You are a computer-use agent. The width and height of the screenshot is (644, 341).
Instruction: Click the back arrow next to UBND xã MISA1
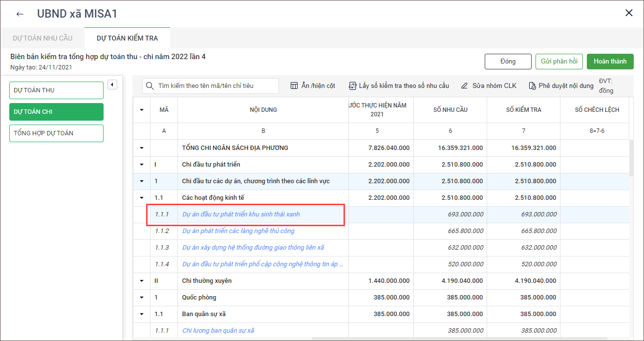point(20,14)
